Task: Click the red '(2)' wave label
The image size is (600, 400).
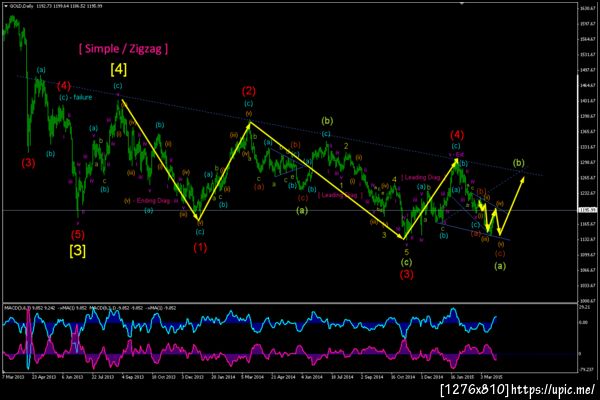Action: click(x=249, y=91)
